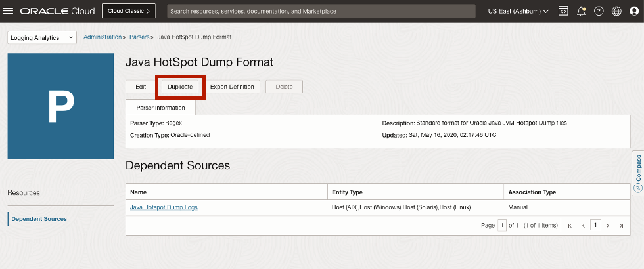This screenshot has height=269, width=644.
Task: Select the Parser Information tab
Action: tap(160, 108)
